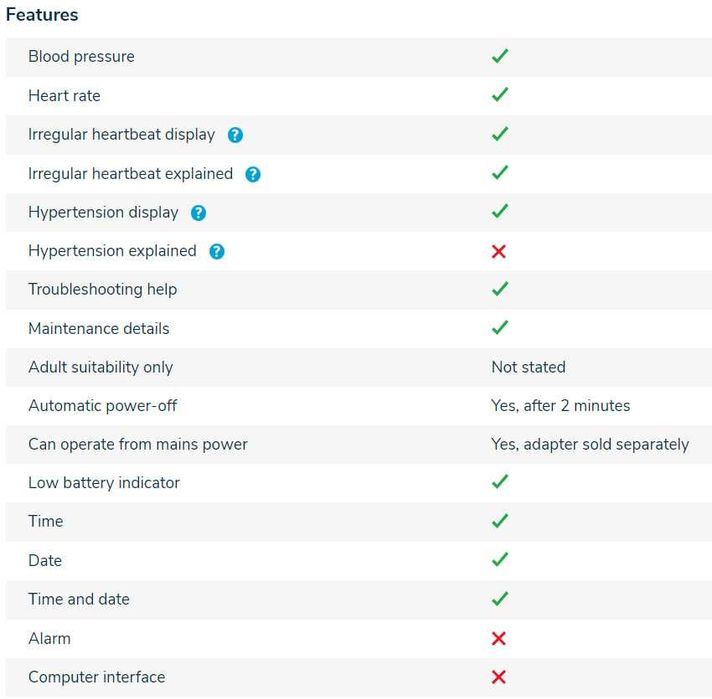Click green checkmark in Blood pressure row

click(500, 57)
